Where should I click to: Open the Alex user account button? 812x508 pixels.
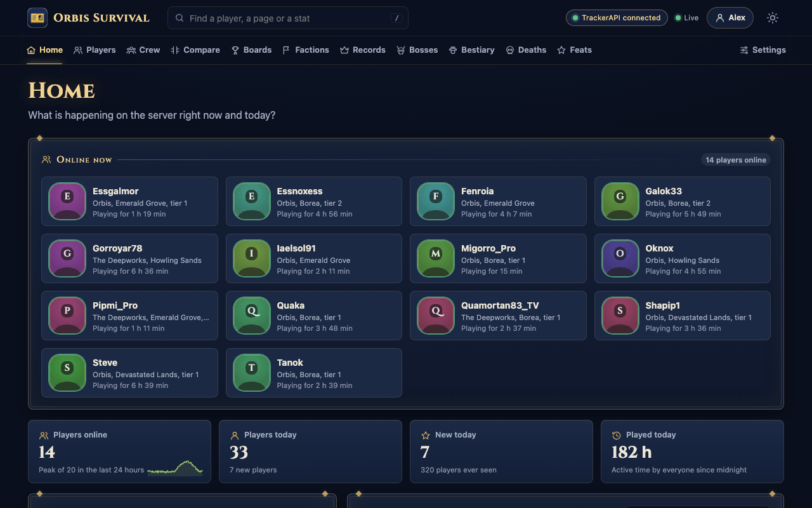coord(730,18)
